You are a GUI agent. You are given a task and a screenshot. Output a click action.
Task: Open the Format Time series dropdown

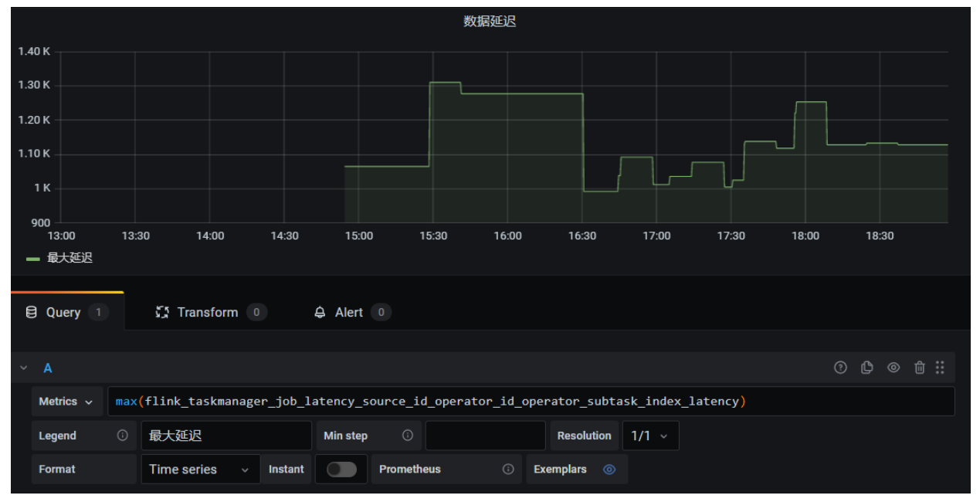(199, 469)
